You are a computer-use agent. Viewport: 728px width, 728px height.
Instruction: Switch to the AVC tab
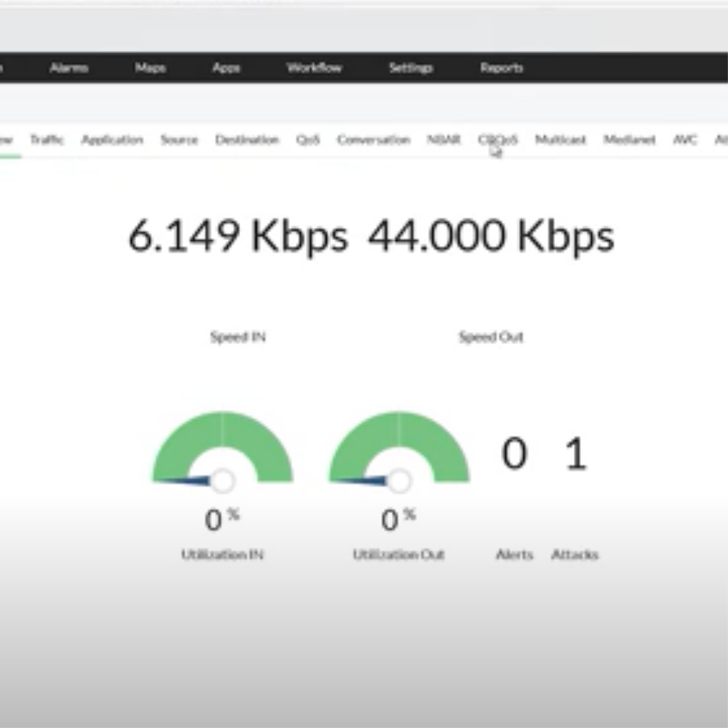tap(685, 140)
